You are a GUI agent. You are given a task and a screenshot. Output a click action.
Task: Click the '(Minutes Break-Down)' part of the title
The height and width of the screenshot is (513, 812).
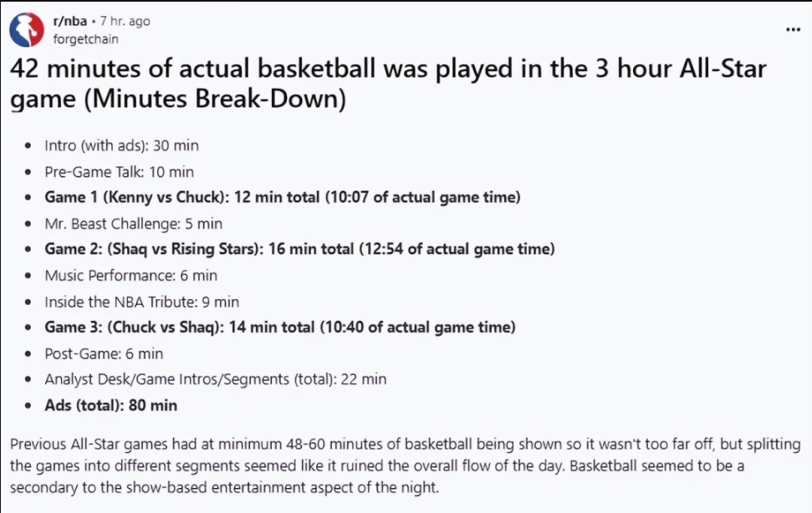178,99
